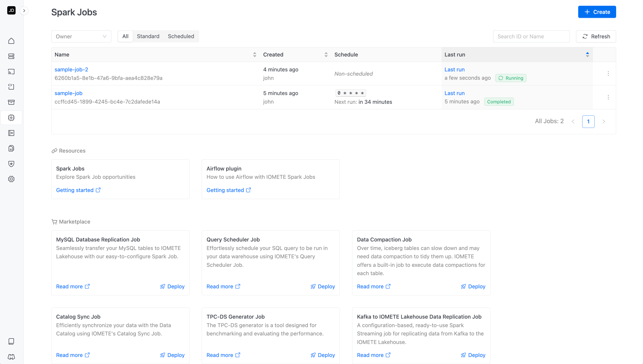This screenshot has height=364, width=643.
Task: Open the archive box icon in sidebar
Action: (11, 102)
